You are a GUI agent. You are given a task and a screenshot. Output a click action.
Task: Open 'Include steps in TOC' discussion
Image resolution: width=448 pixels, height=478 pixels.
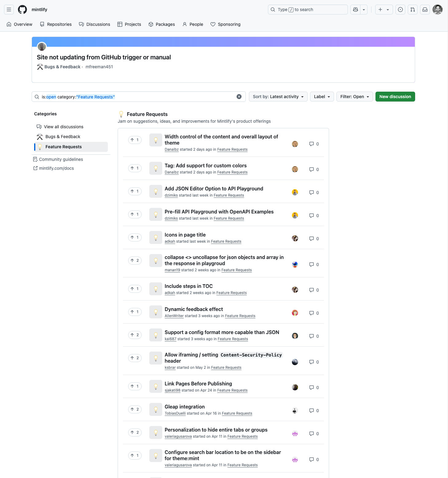point(189,286)
